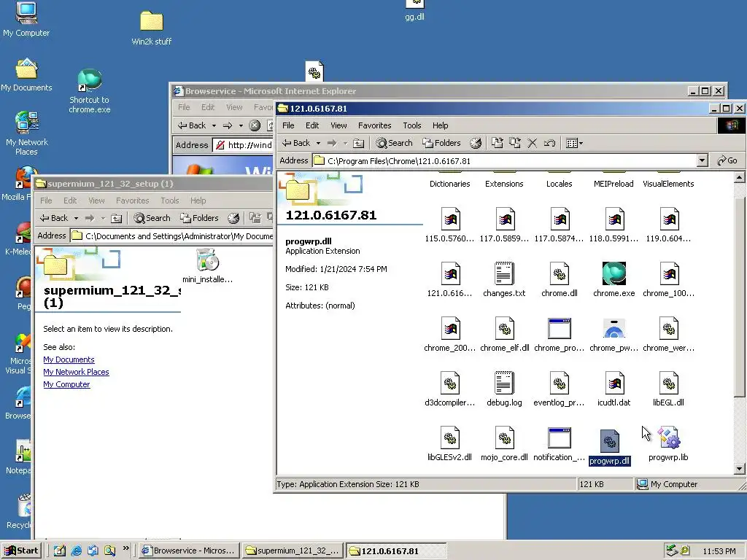Click Show Desktop quick launch icon
Screen dimensions: 747x560
point(59,551)
